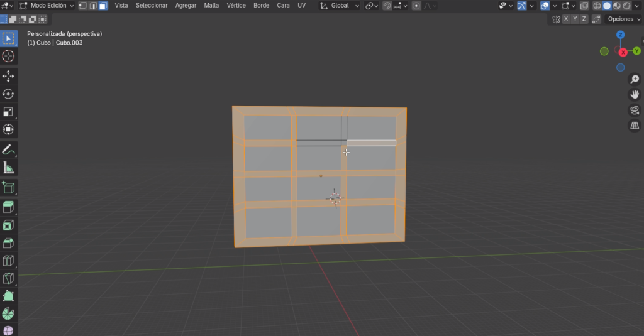Select the Inset Faces tool

[9, 225]
